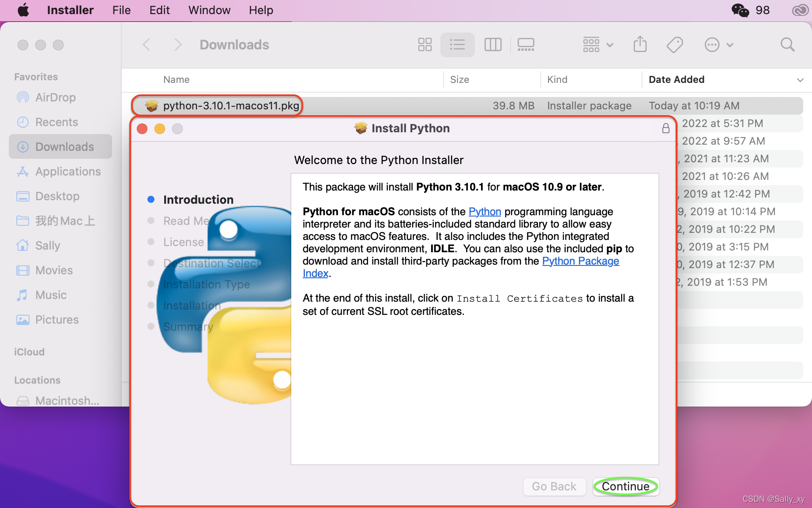Open the Installer menu
Viewport: 812px width, 508px height.
(x=70, y=10)
